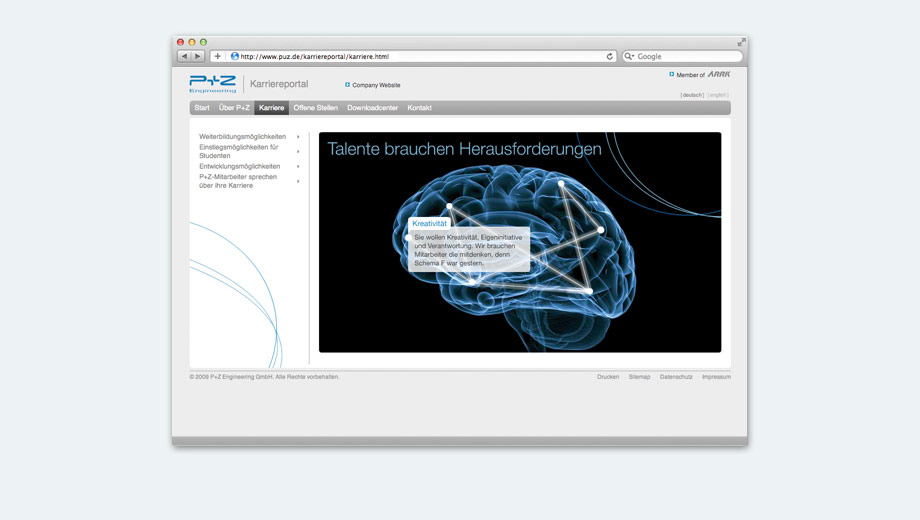Screen dimensions: 920x520
Task: Expand the Einstiegsmöglichkeiten für Studenten arrow
Action: tap(298, 151)
